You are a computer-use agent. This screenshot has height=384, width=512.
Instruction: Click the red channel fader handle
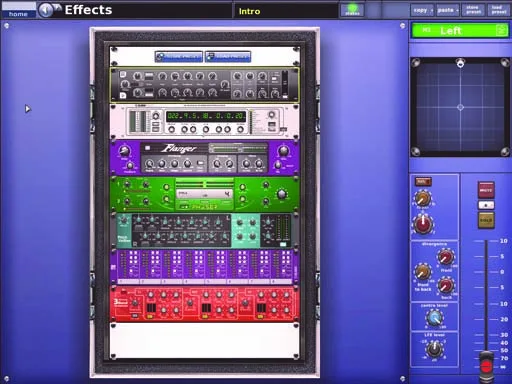pos(486,366)
